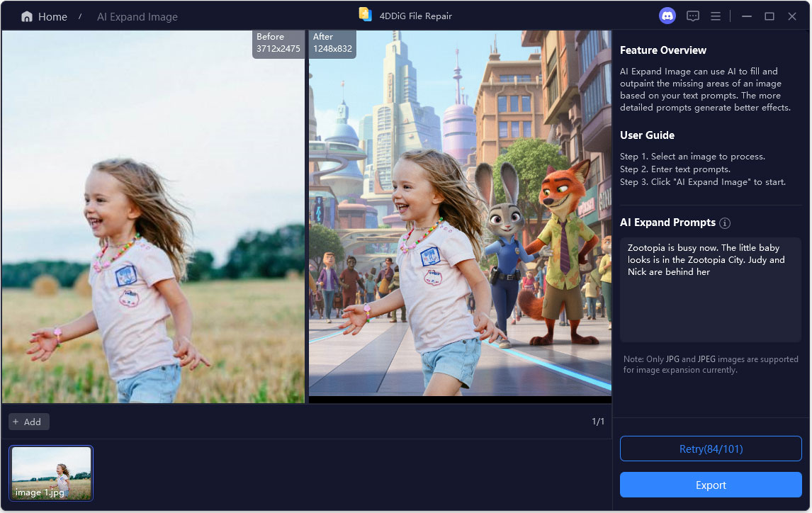Click the 4DDiG File Repair title bar icon

366,13
